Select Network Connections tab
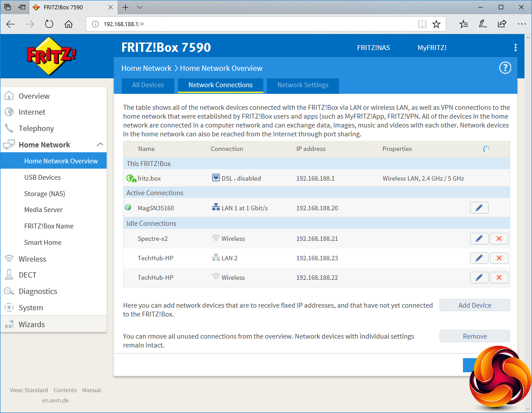The image size is (532, 413). click(220, 85)
